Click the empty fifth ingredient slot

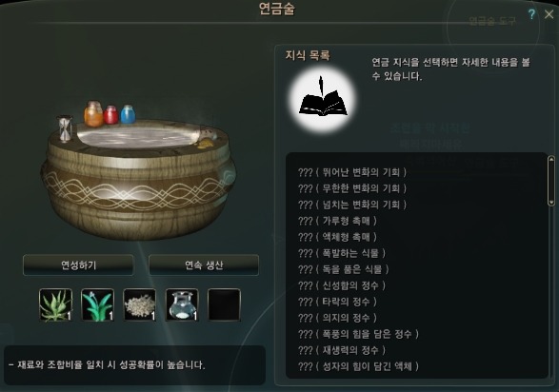click(x=224, y=305)
